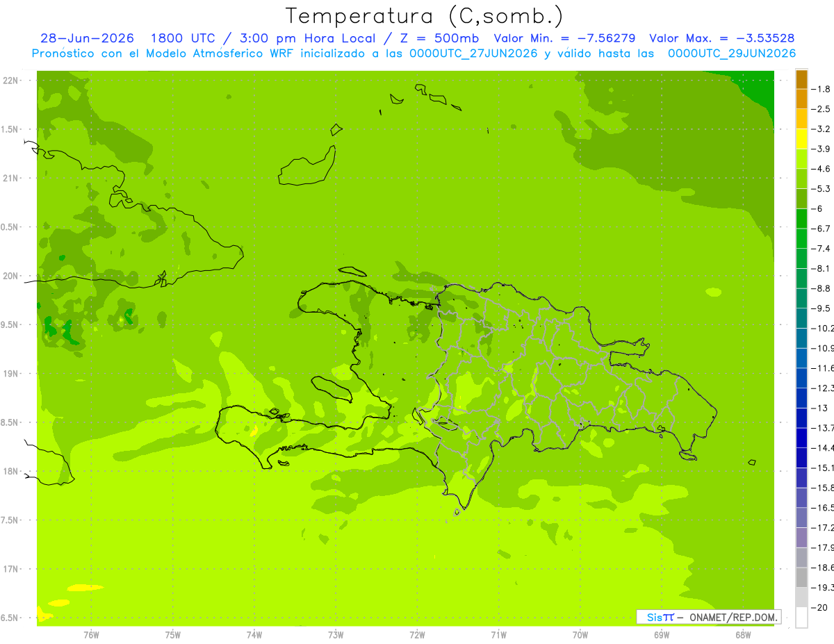Screen dimensions: 834x644
Task: Click the "-5.3" color scale value
Action: tap(821, 189)
